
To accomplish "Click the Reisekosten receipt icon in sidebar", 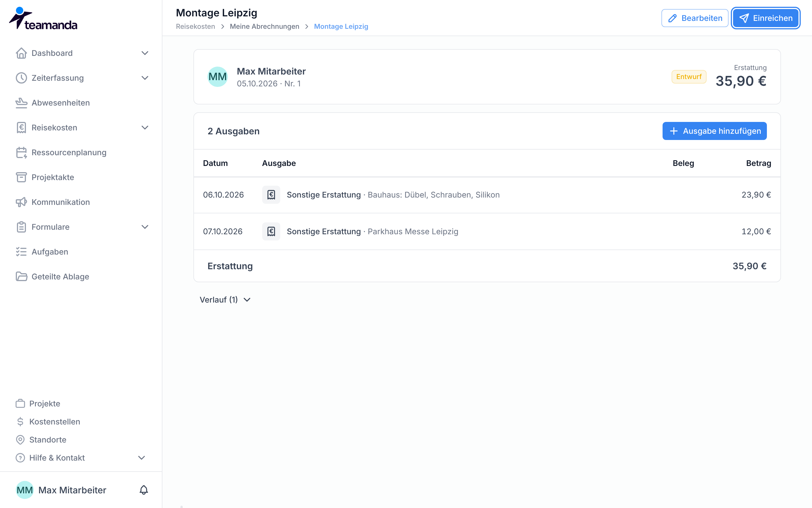I will [21, 128].
